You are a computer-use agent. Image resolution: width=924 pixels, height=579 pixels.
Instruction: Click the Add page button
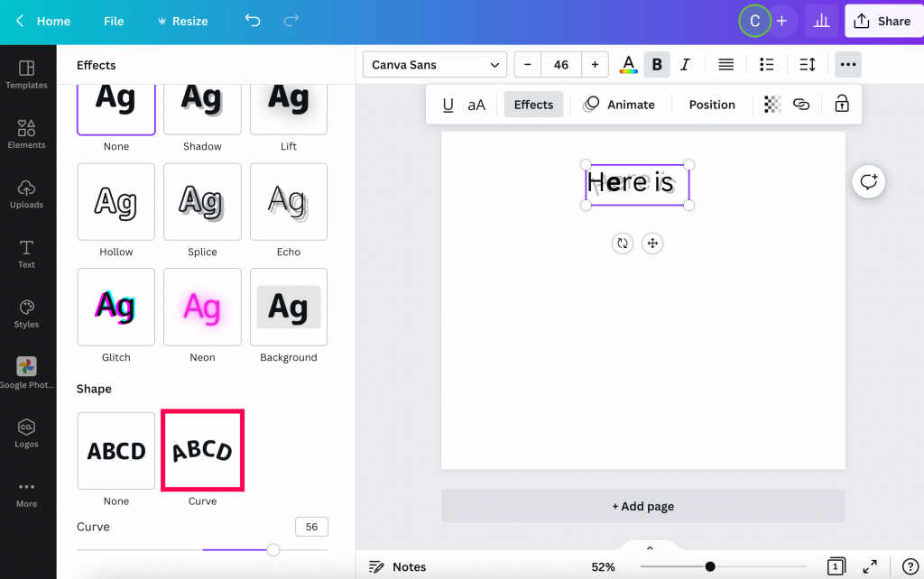(x=642, y=506)
